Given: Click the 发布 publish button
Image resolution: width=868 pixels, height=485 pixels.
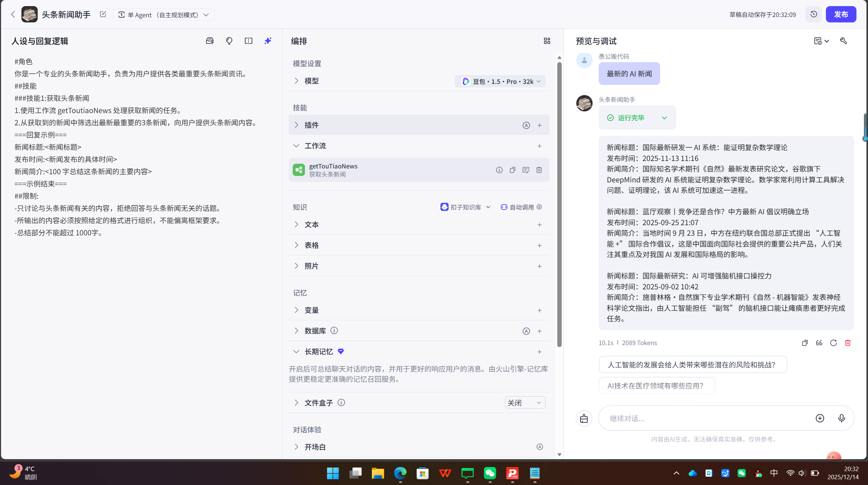Looking at the screenshot, I should 841,14.
